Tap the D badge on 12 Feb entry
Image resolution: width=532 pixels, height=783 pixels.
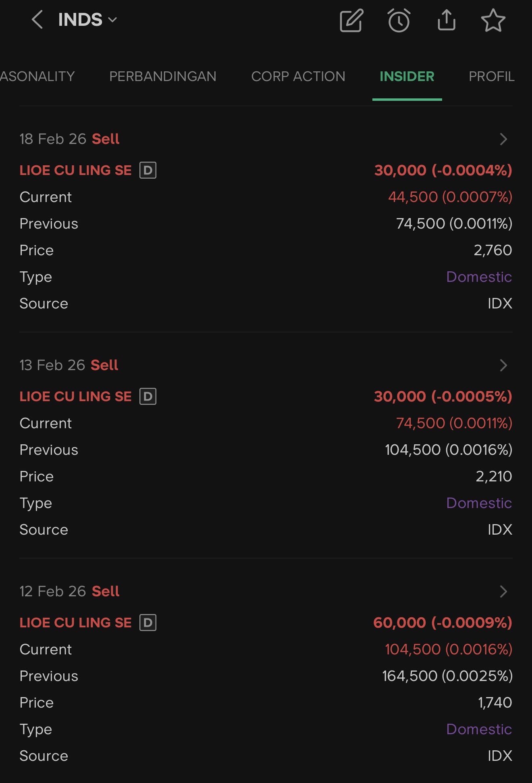pyautogui.click(x=148, y=623)
